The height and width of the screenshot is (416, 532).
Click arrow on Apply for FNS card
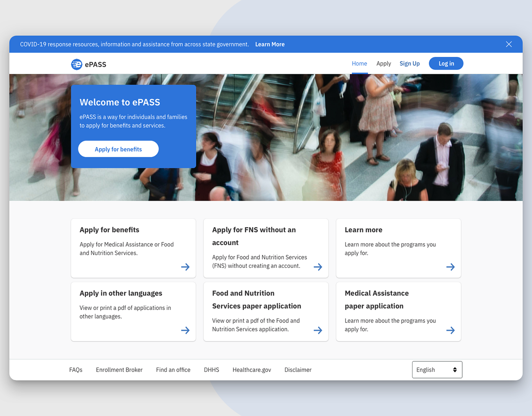point(318,267)
